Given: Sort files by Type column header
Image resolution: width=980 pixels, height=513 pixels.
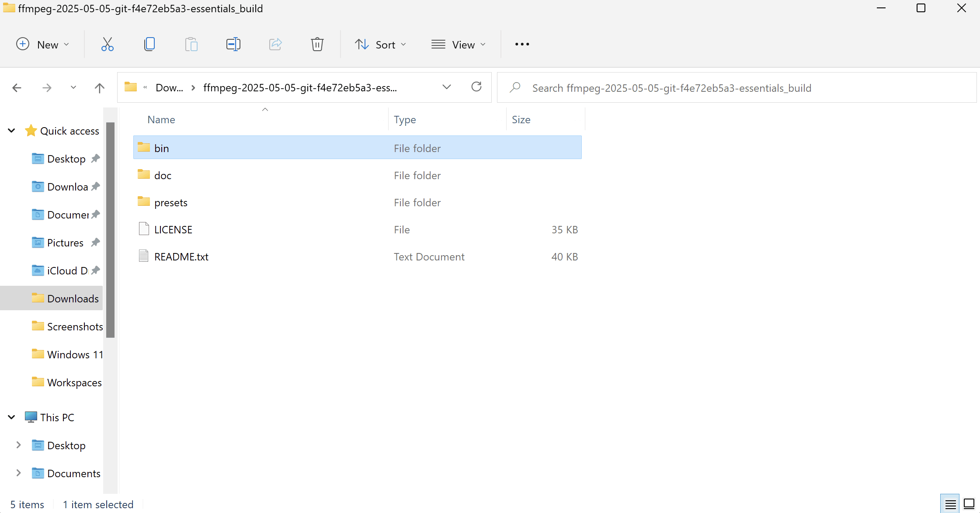Looking at the screenshot, I should (x=405, y=120).
